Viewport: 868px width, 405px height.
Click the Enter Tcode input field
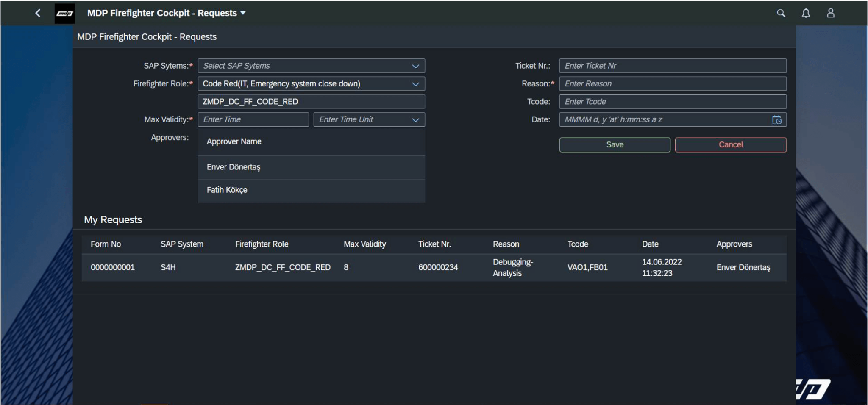[x=672, y=102]
